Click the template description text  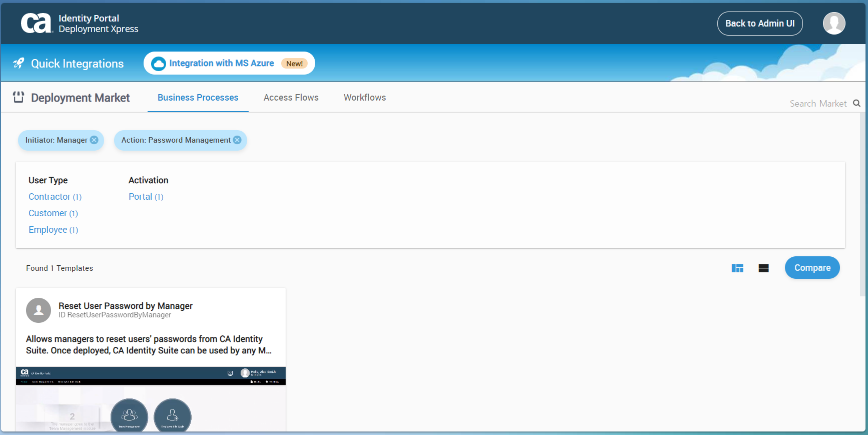click(x=149, y=345)
